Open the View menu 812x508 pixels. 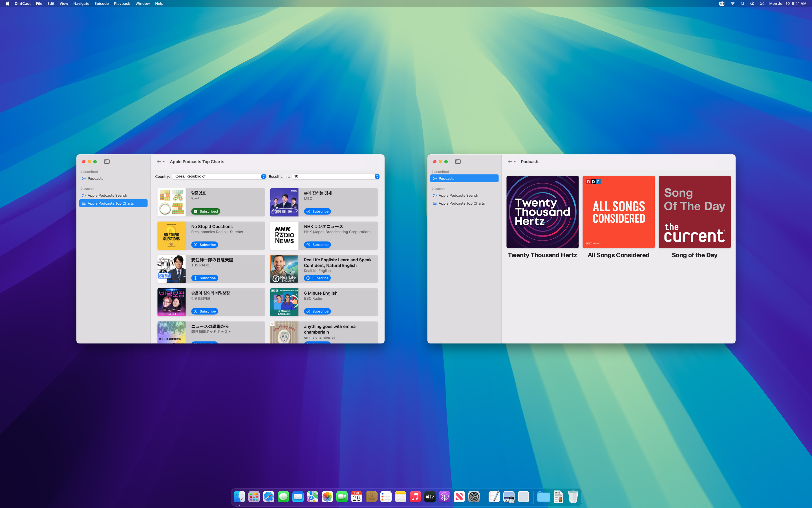pyautogui.click(x=64, y=3)
